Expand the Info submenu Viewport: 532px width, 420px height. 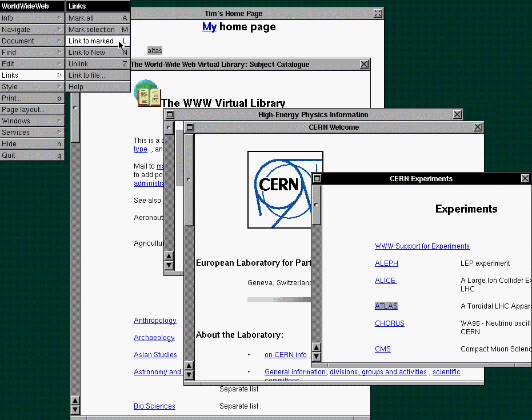(x=32, y=18)
